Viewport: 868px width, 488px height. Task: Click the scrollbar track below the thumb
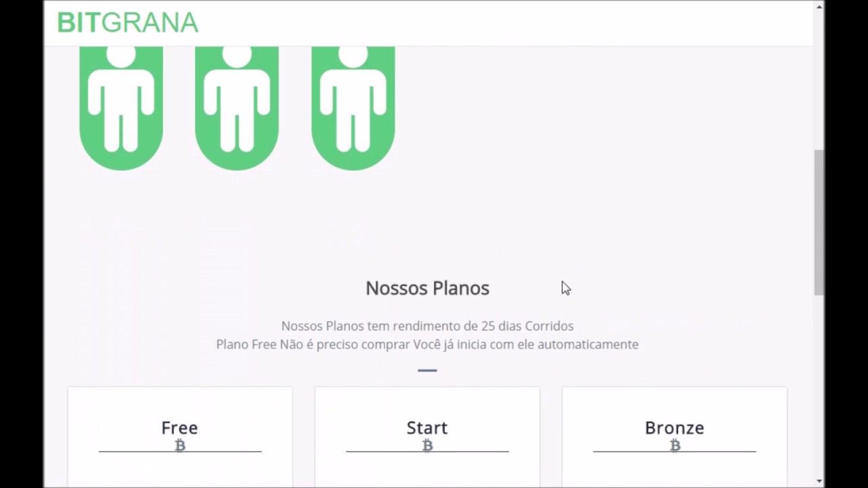819,386
